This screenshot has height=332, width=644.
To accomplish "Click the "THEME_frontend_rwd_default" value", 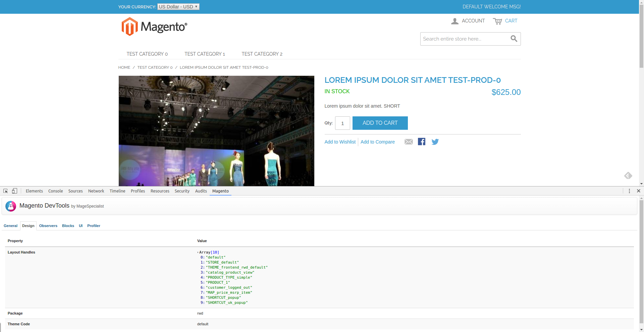I will 237,267.
